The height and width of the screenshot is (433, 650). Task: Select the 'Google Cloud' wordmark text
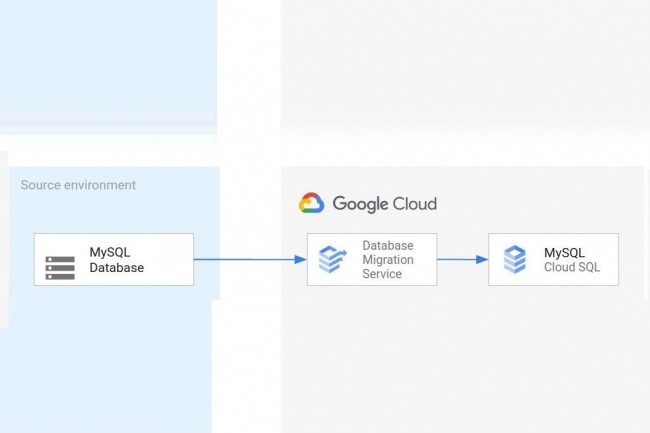[385, 204]
